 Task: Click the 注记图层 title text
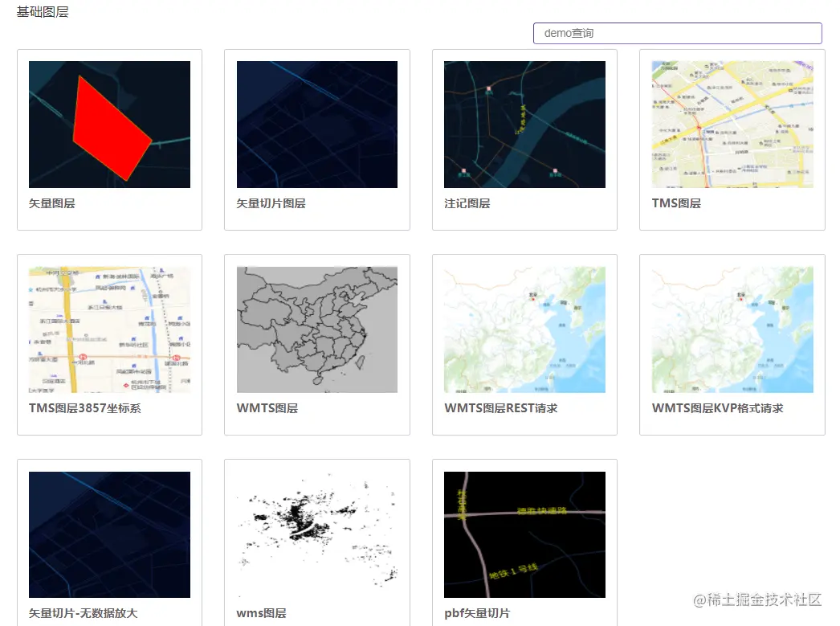pos(467,203)
